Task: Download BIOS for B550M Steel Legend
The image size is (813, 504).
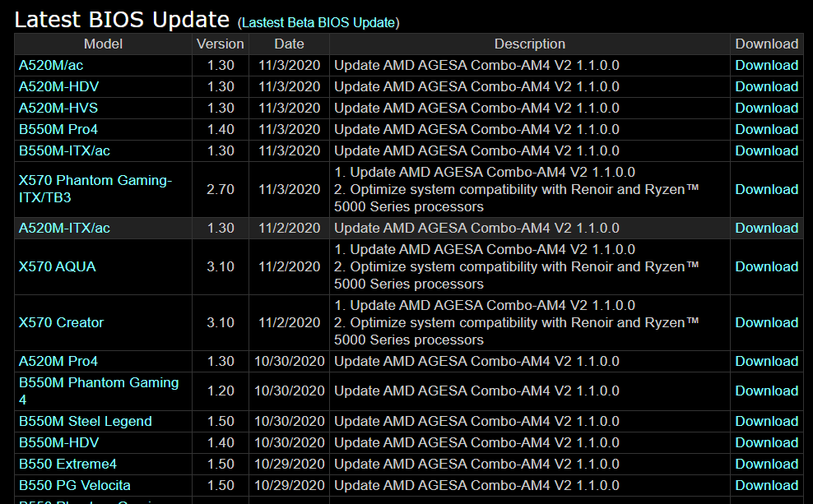Action: 766,421
